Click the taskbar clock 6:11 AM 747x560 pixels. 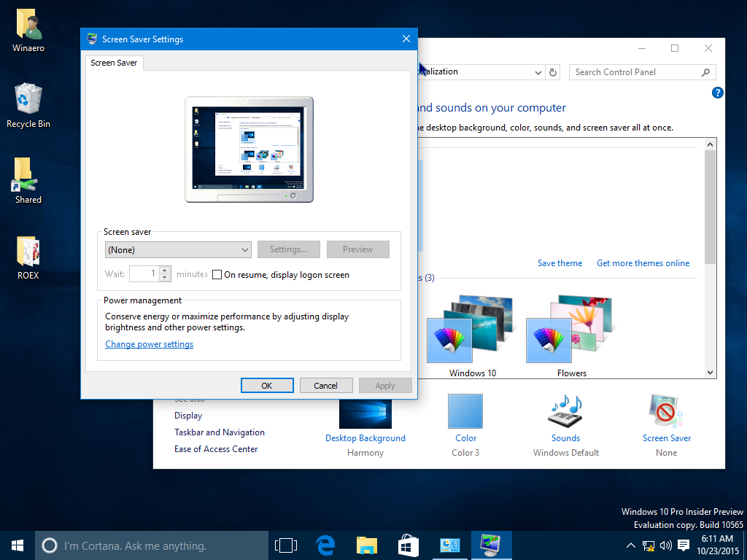[x=718, y=545]
